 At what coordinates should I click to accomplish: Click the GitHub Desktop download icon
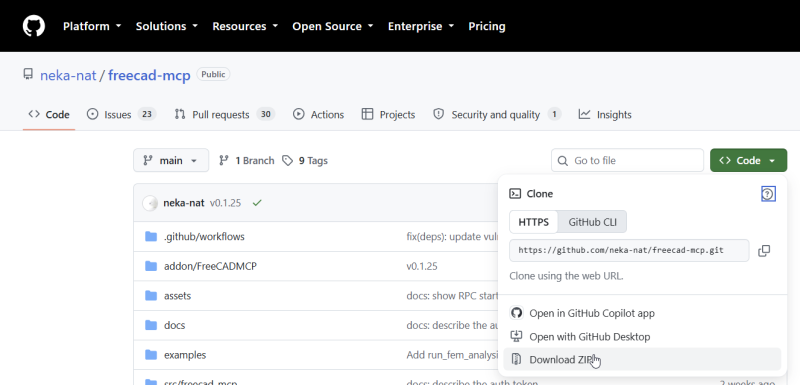(516, 337)
